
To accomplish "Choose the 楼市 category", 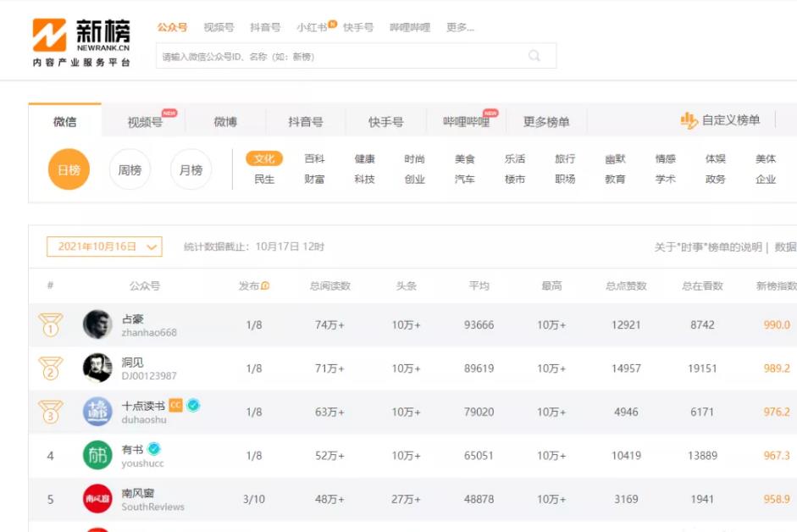I will tap(515, 179).
